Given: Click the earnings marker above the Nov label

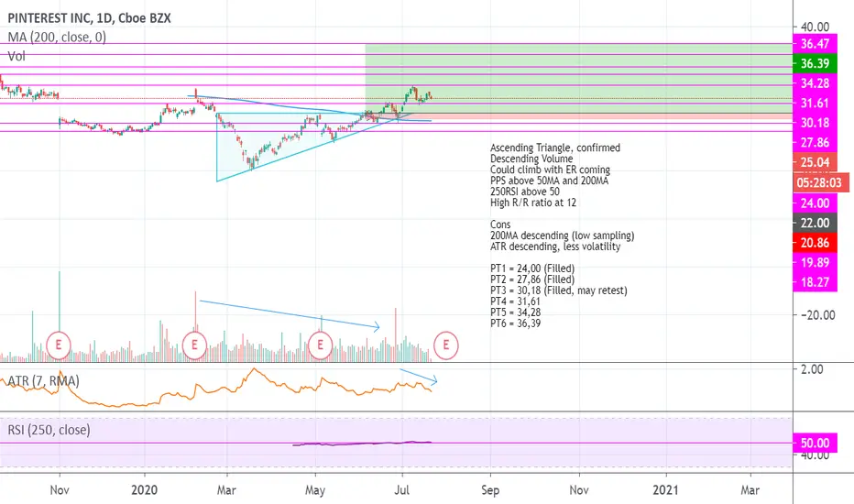Looking at the screenshot, I should click(x=59, y=345).
